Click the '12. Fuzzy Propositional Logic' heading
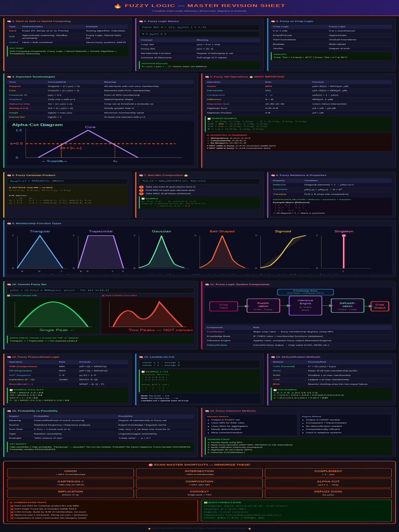399x532 pixels. pos(36,357)
